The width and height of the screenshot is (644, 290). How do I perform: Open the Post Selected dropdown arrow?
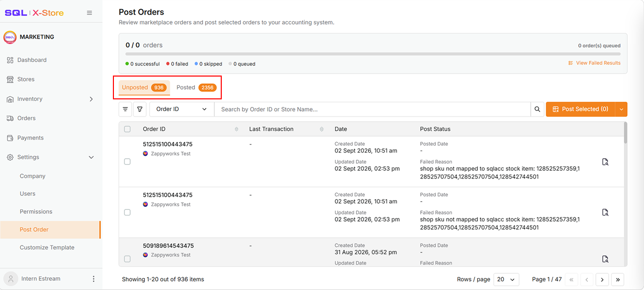click(621, 109)
